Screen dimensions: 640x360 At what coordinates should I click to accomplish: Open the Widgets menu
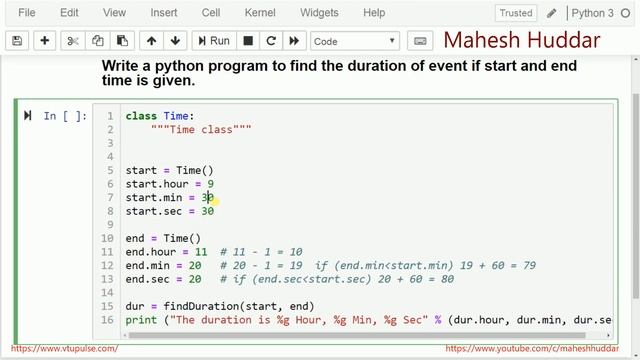[x=319, y=13]
